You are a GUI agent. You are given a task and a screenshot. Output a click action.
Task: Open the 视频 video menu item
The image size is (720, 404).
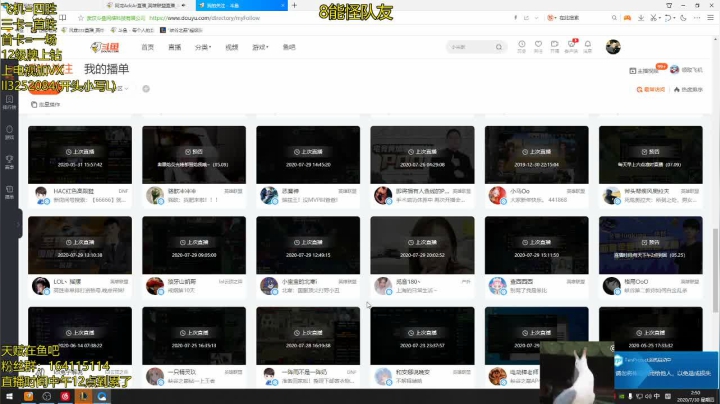(x=231, y=47)
